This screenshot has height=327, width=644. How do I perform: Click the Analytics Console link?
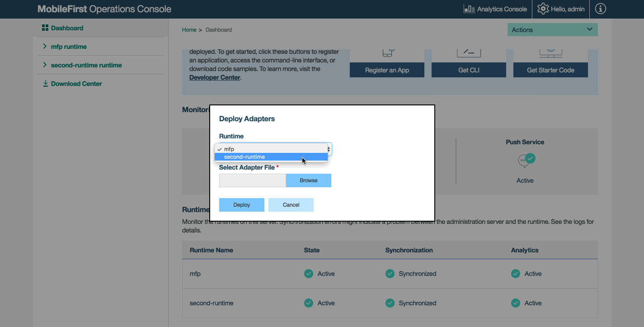click(x=502, y=9)
